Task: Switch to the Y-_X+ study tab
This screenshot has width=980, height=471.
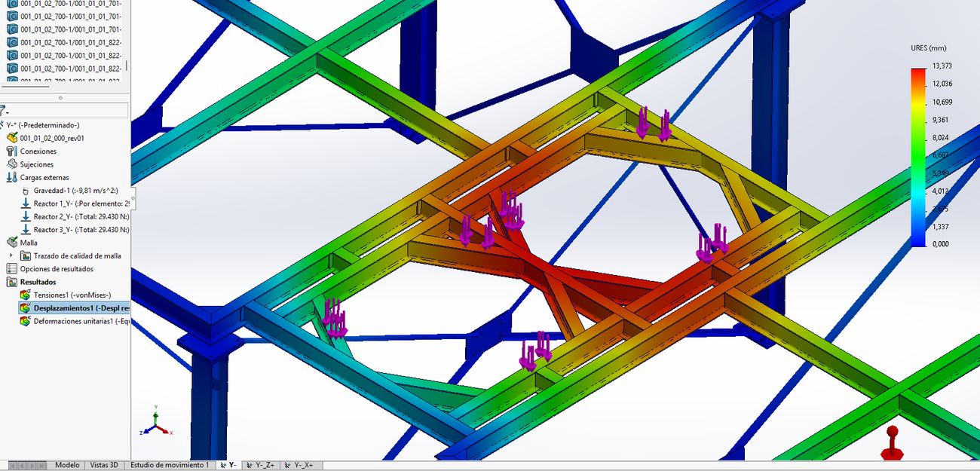Action: point(302,465)
